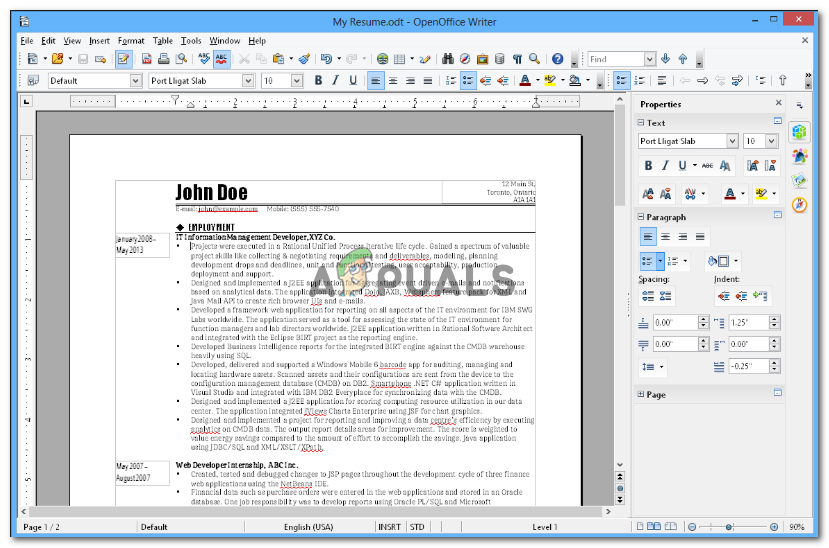Toggle Italic in formatting toolbar
The width and height of the screenshot is (829, 548).
[336, 81]
